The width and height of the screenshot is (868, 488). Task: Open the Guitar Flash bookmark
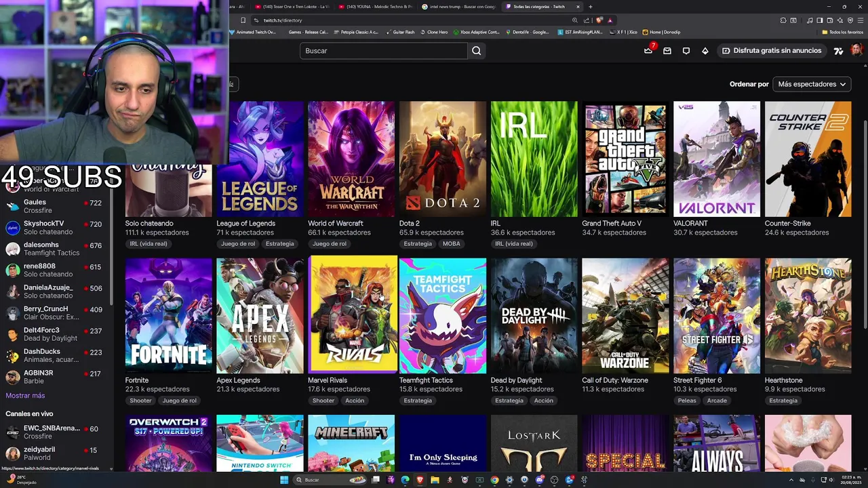point(399,32)
